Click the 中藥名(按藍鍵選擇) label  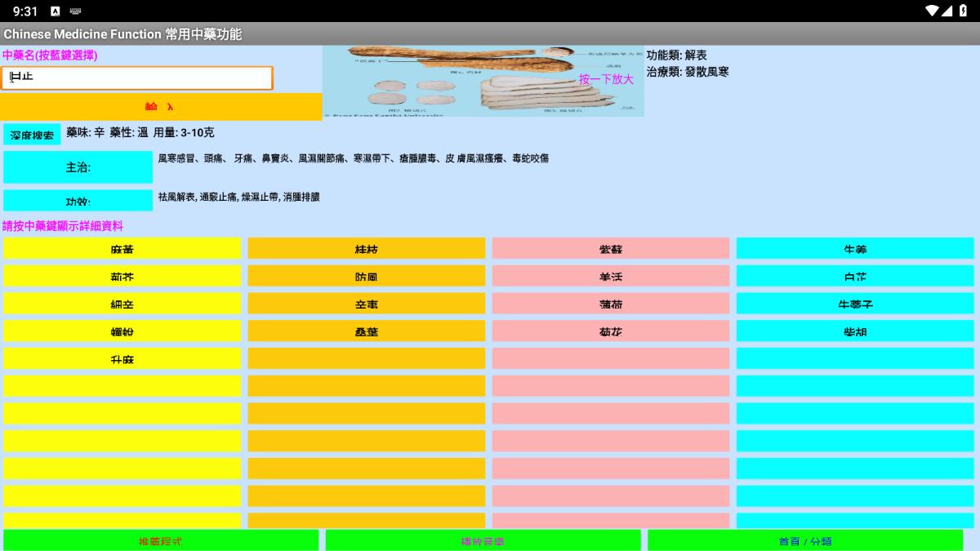[50, 56]
